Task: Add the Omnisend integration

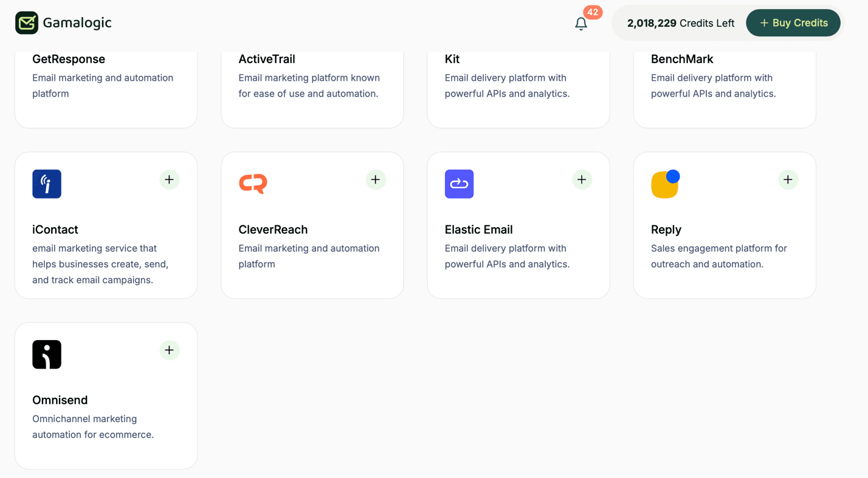Action: (x=169, y=350)
